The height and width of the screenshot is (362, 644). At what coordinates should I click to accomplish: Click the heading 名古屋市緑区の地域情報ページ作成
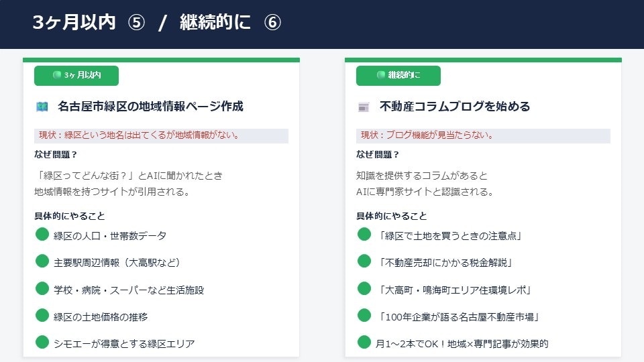150,107
